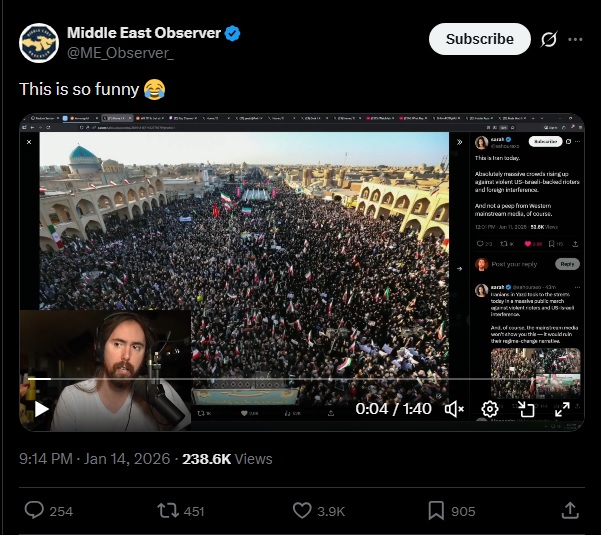Switch video to picture-in-picture mode
601x535 pixels.
coord(526,409)
